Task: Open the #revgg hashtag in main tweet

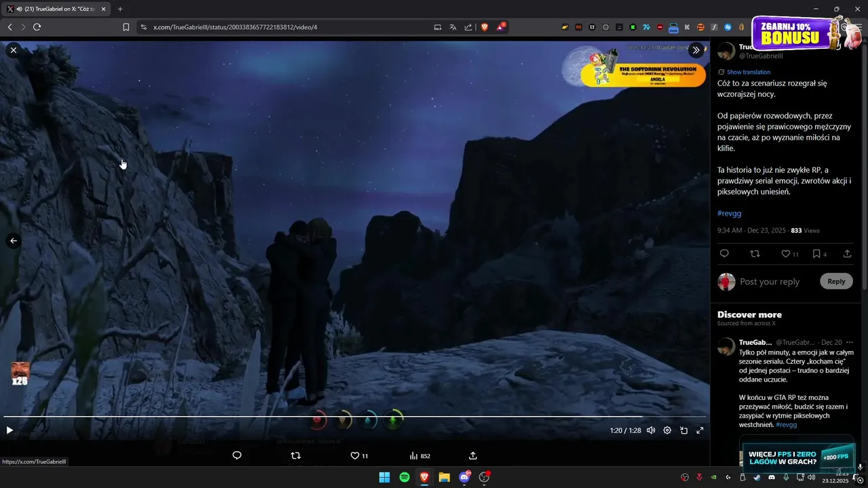Action: pyautogui.click(x=729, y=213)
